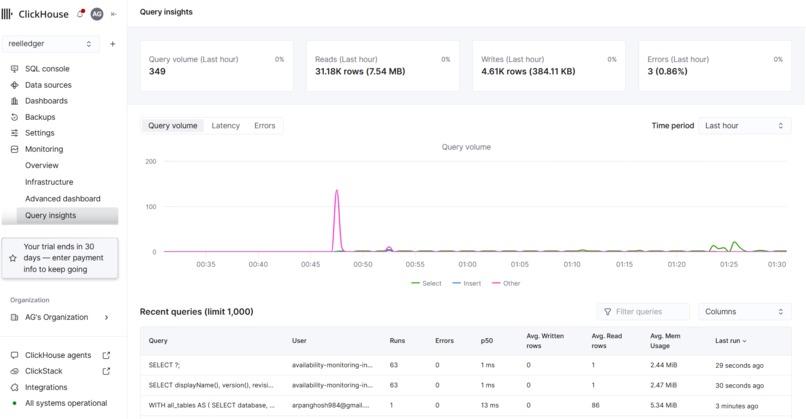Switch to the Errors chart tab
The image size is (806, 419).
pyautogui.click(x=265, y=125)
